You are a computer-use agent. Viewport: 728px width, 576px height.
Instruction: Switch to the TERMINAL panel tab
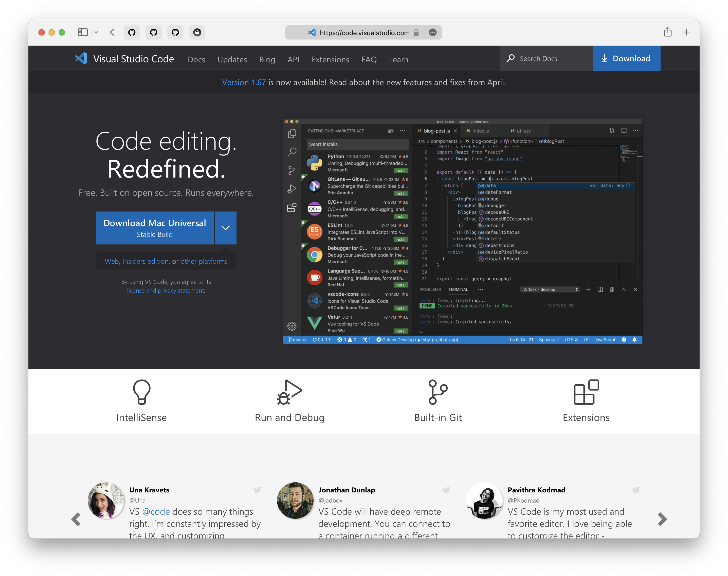[458, 289]
